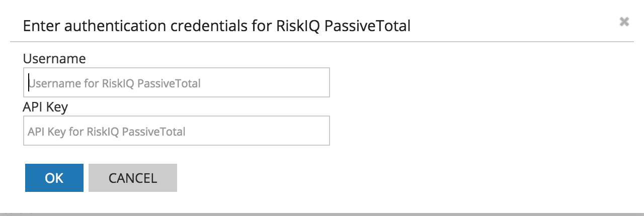Click the "API Key" field label
This screenshot has height=216, width=644.
pyautogui.click(x=45, y=107)
